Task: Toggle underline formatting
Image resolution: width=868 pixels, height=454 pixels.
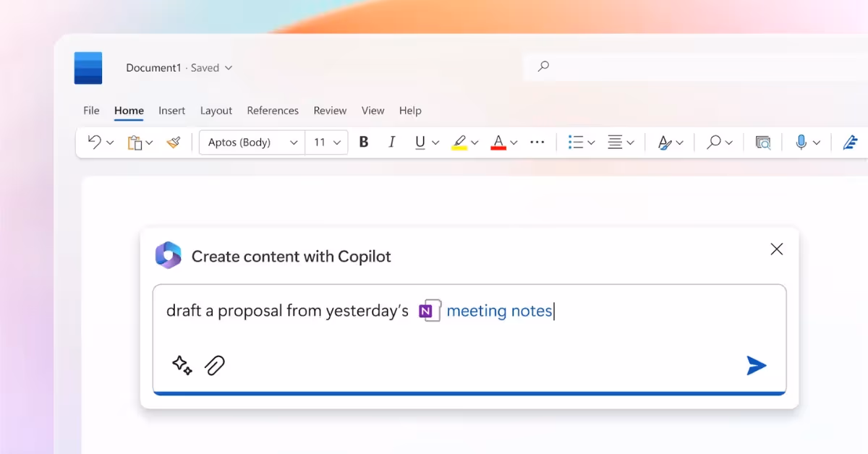Action: click(421, 142)
